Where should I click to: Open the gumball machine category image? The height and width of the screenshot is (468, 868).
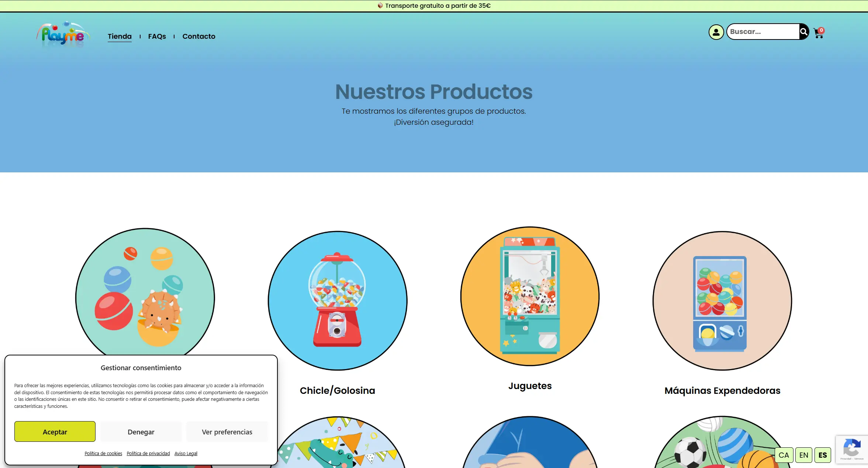coord(337,300)
